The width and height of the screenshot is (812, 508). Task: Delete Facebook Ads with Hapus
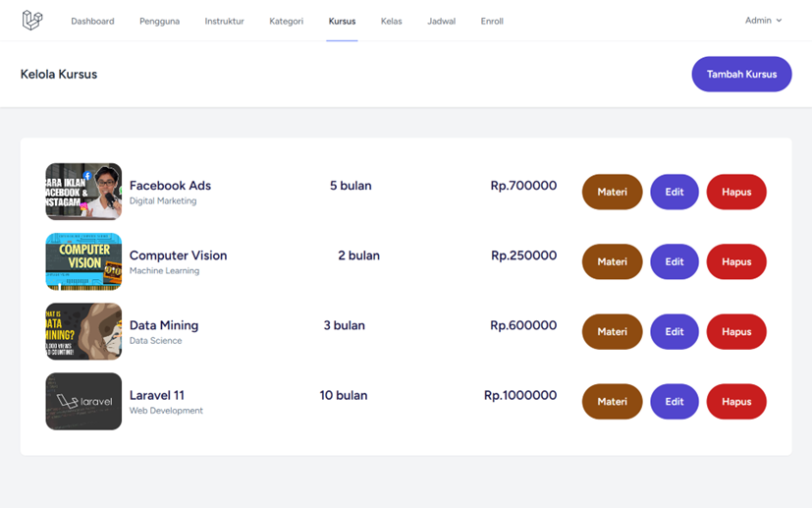click(x=736, y=192)
